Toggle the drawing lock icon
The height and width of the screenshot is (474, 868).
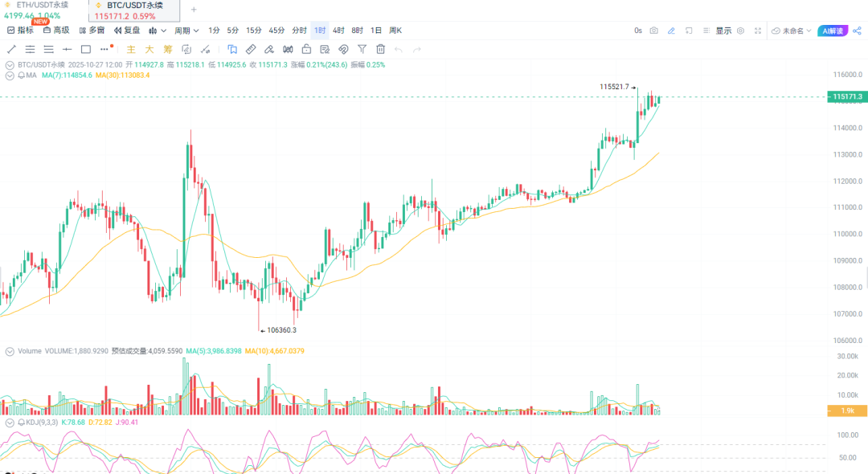pyautogui.click(x=306, y=49)
